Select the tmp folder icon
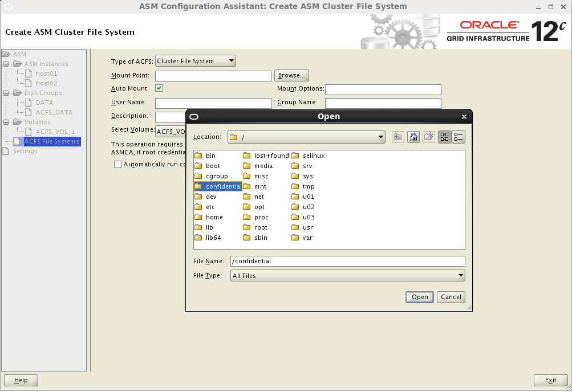The width and height of the screenshot is (572, 392). pyautogui.click(x=295, y=186)
